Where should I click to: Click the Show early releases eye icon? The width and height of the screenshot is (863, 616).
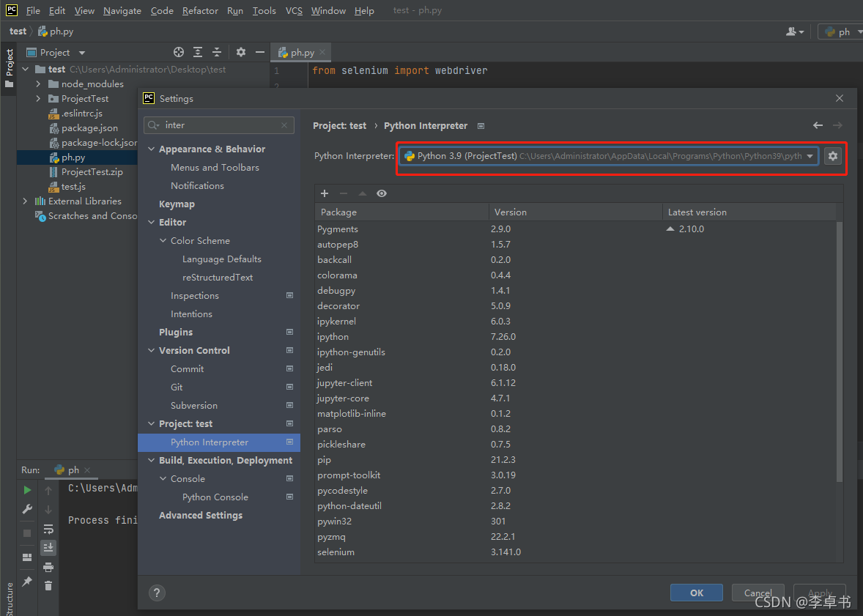click(382, 193)
